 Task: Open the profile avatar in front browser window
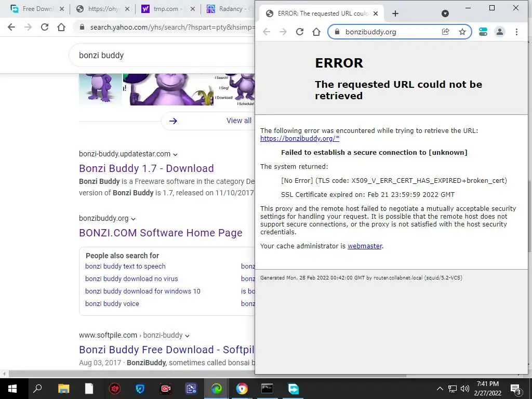coord(500,32)
